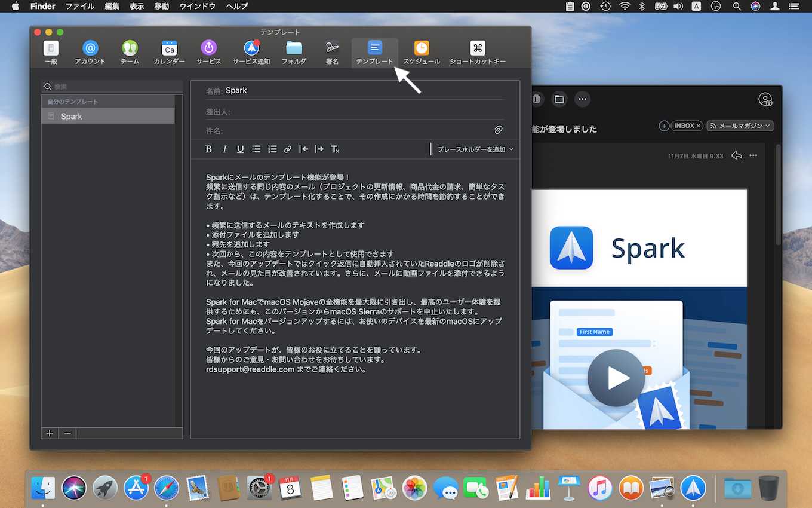Open Safari from the Dock
This screenshot has width=812, height=508.
coord(167,488)
